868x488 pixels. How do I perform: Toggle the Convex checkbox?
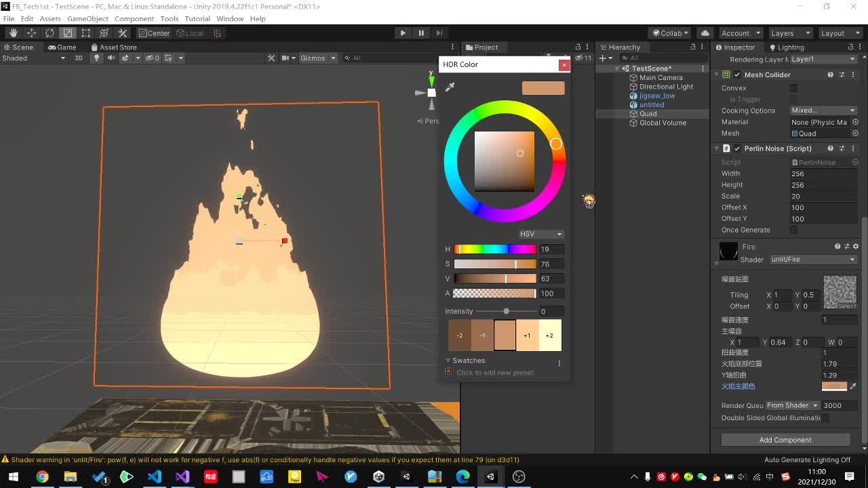(793, 88)
